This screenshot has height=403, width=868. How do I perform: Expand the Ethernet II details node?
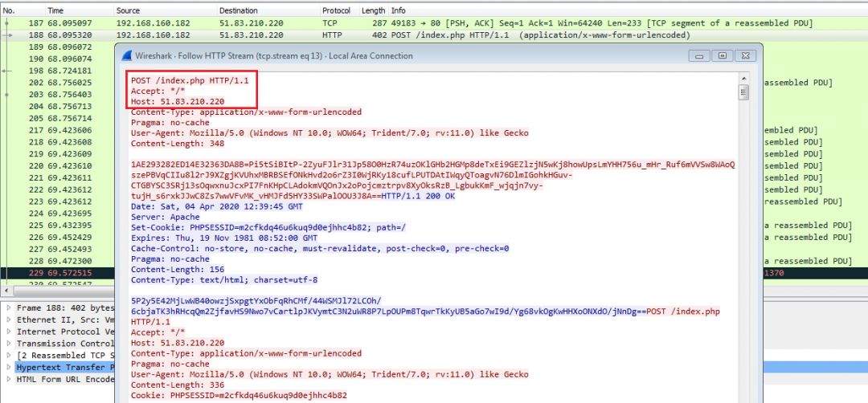tap(9, 320)
